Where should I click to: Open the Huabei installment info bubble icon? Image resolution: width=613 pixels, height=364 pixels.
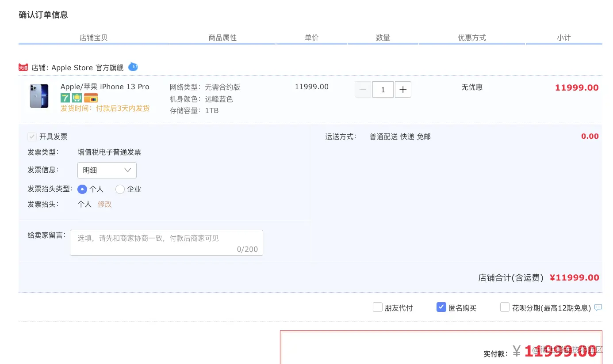pos(598,307)
